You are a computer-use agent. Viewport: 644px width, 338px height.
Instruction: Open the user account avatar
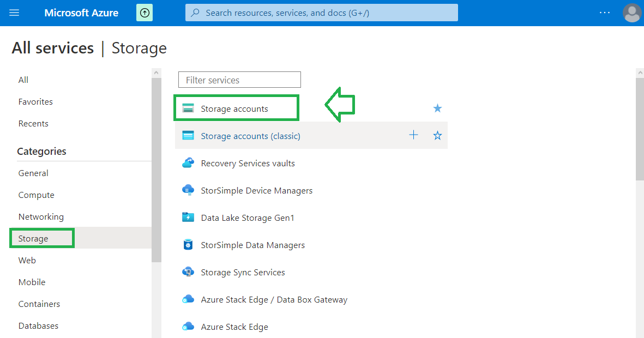click(631, 13)
